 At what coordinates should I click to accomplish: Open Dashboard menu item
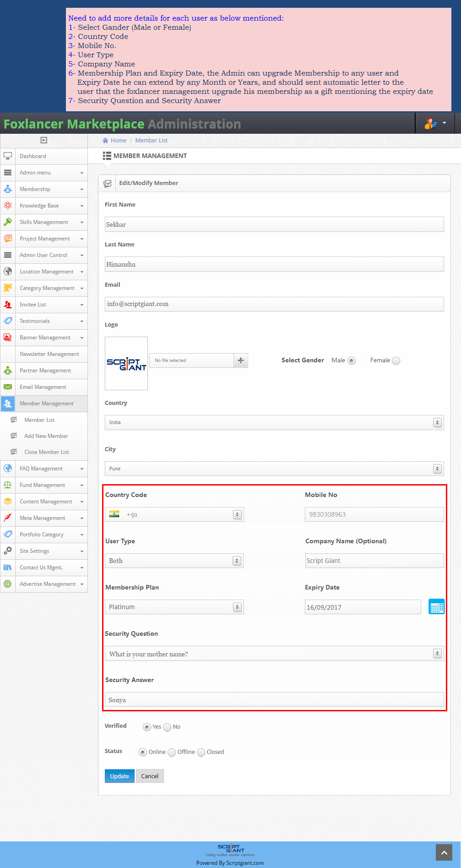(x=33, y=156)
